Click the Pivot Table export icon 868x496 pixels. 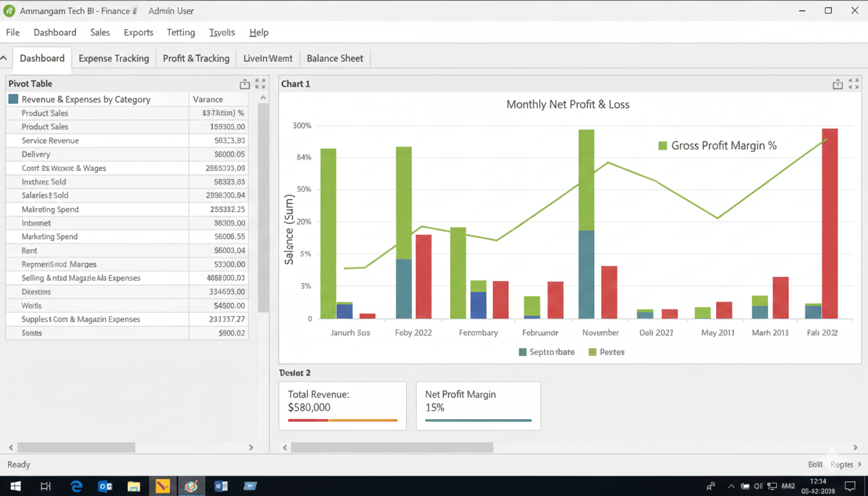[x=244, y=84]
